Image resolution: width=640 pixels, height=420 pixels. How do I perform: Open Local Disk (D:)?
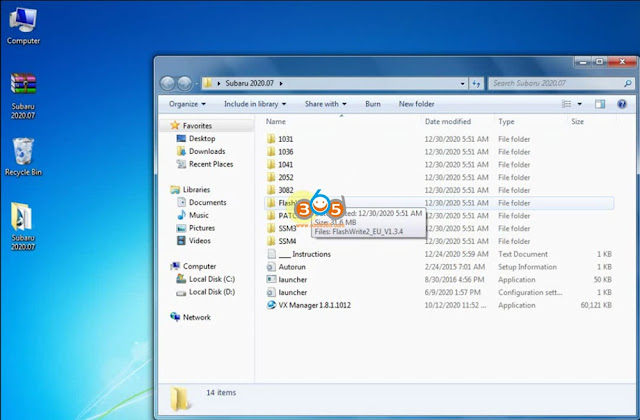[212, 292]
